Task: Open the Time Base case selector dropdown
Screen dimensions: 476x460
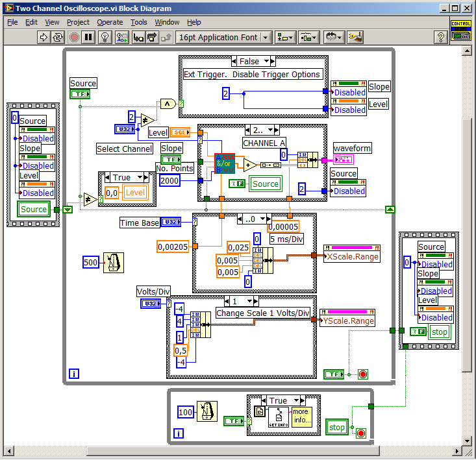Action: (262, 219)
